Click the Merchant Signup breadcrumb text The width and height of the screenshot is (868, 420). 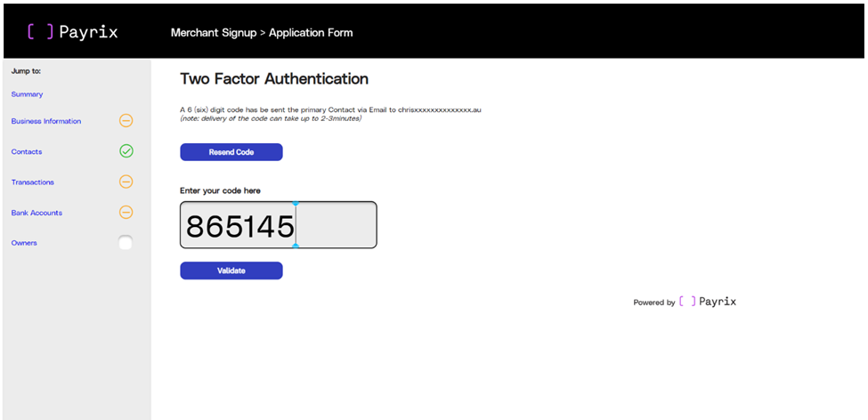pos(214,33)
